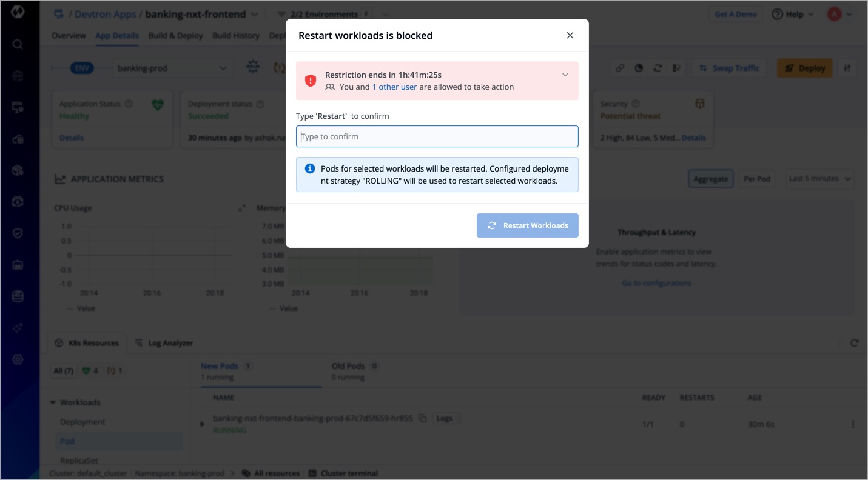
Task: Expand the restriction details chevron
Action: 565,75
